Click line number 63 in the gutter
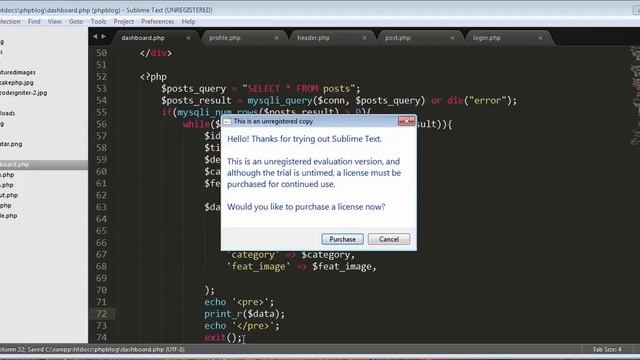 pyautogui.click(x=101, y=207)
